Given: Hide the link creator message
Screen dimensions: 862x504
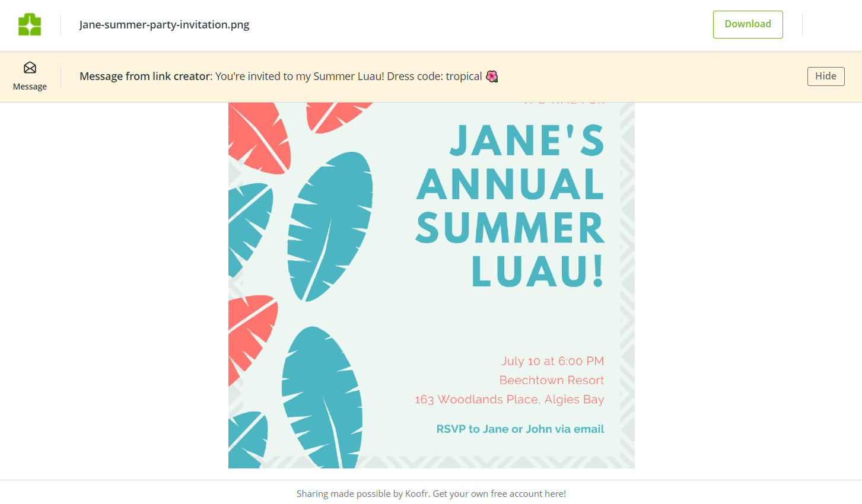Looking at the screenshot, I should tap(825, 76).
